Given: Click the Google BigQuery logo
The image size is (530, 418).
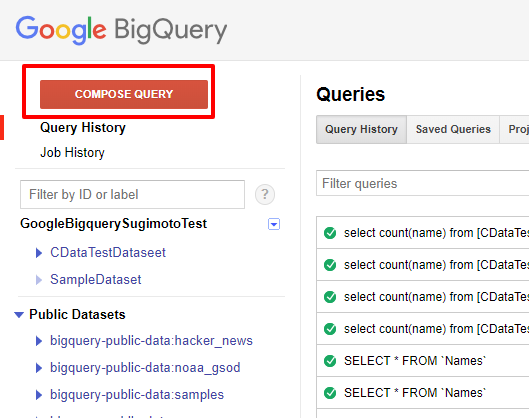Looking at the screenshot, I should 121,30.
